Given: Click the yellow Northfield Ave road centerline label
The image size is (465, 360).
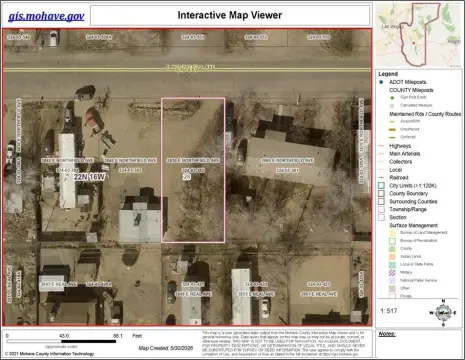Looking at the screenshot, I should coord(190,68).
